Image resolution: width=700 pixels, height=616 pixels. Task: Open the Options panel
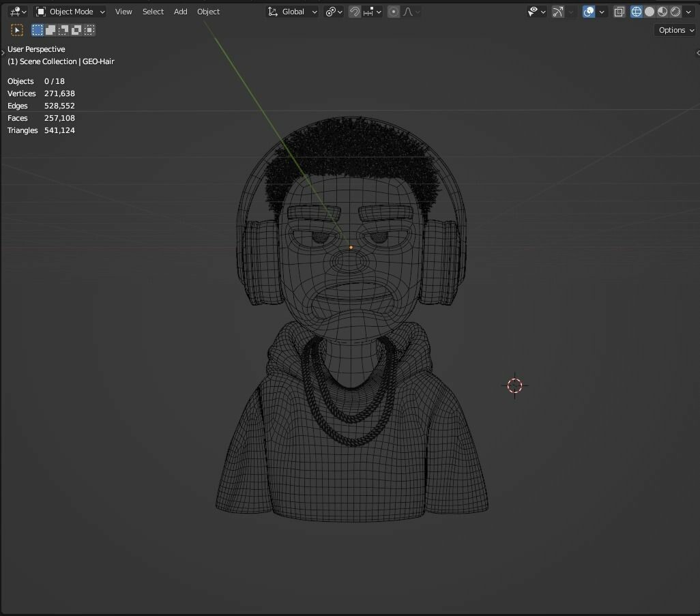point(674,30)
